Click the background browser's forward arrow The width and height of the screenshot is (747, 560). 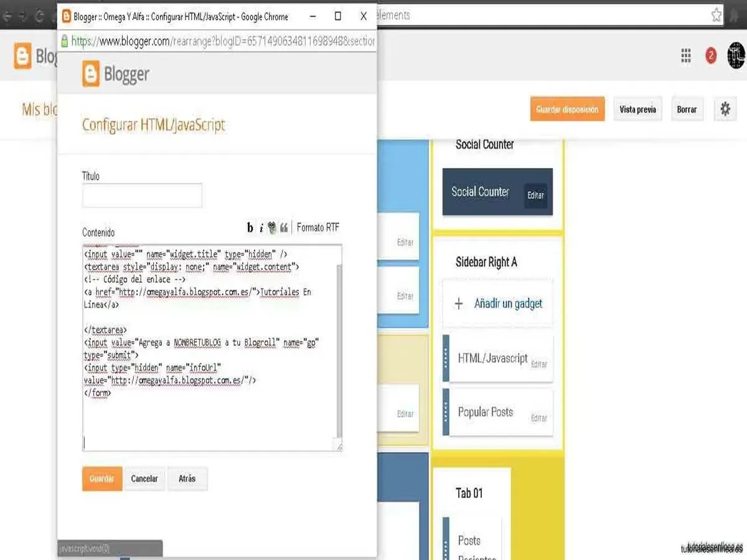pyautogui.click(x=23, y=17)
